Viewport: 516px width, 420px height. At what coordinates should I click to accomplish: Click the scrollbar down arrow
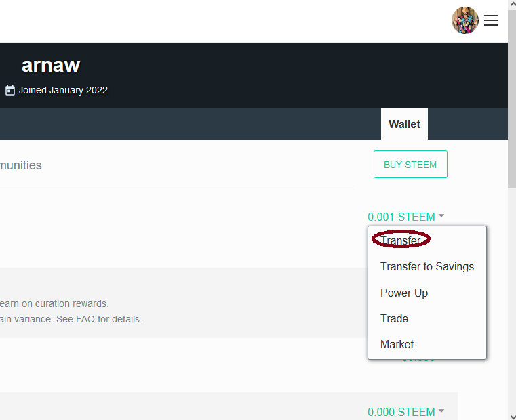tap(512, 417)
